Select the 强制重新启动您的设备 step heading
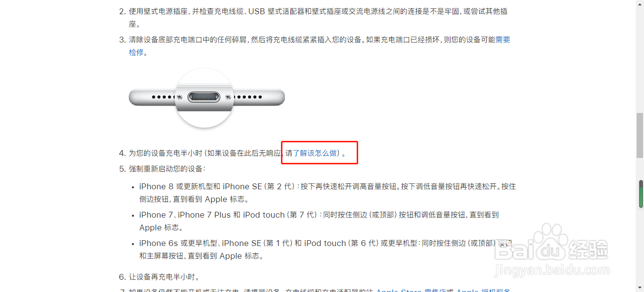Screen dimensions: 644x292 point(167,169)
